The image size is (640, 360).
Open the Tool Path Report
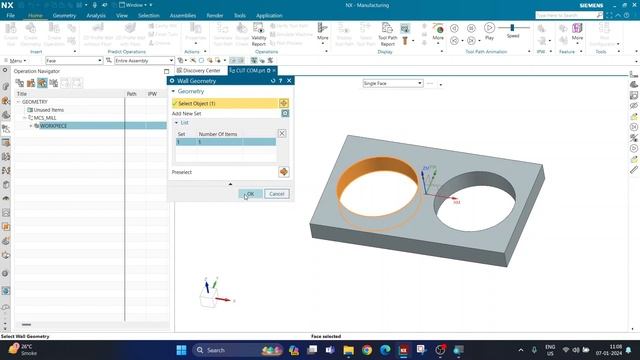387,34
